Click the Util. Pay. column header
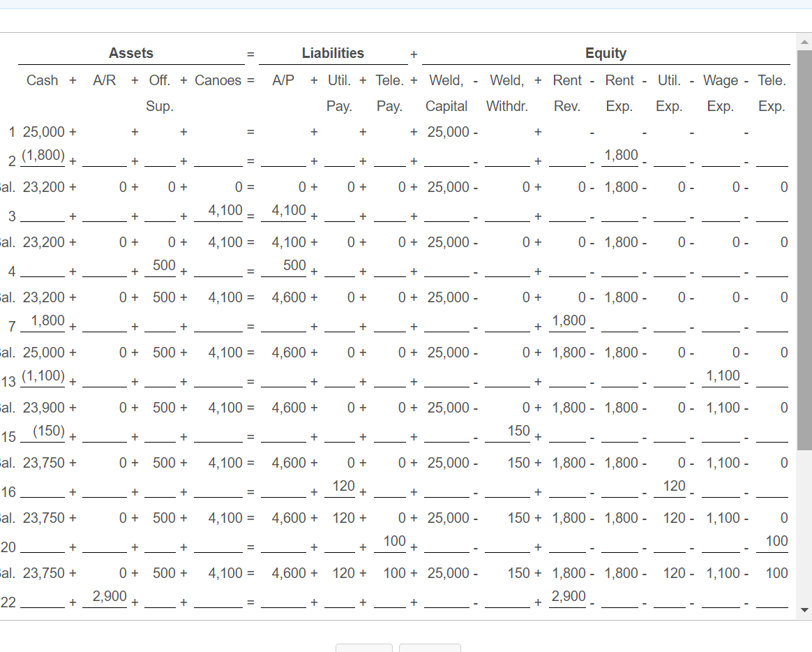This screenshot has height=652, width=812. pos(339,94)
